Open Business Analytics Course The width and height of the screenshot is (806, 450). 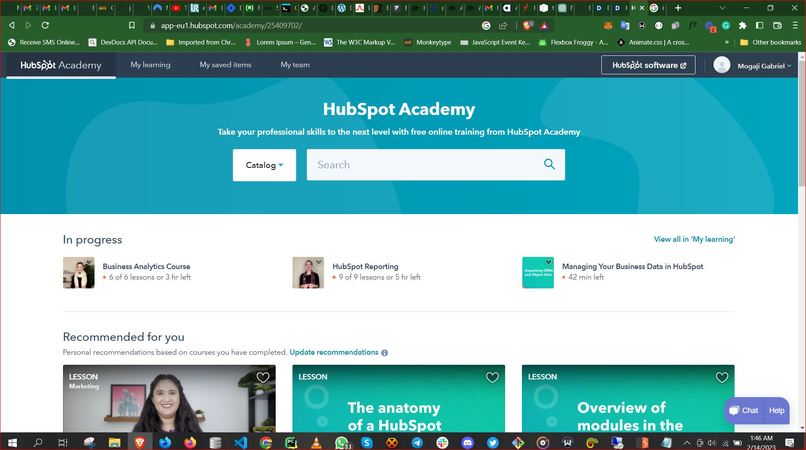pos(146,266)
